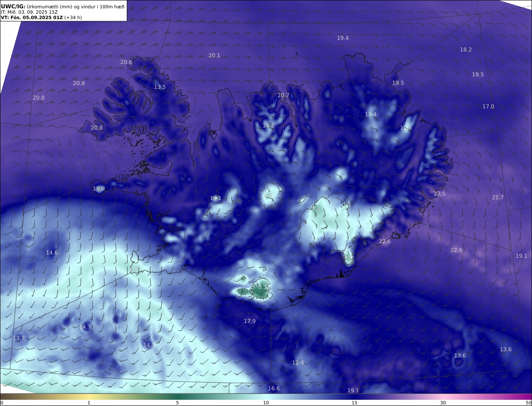Click the colour scale tick labelled 50
The height and width of the screenshot is (406, 532).
click(528, 403)
